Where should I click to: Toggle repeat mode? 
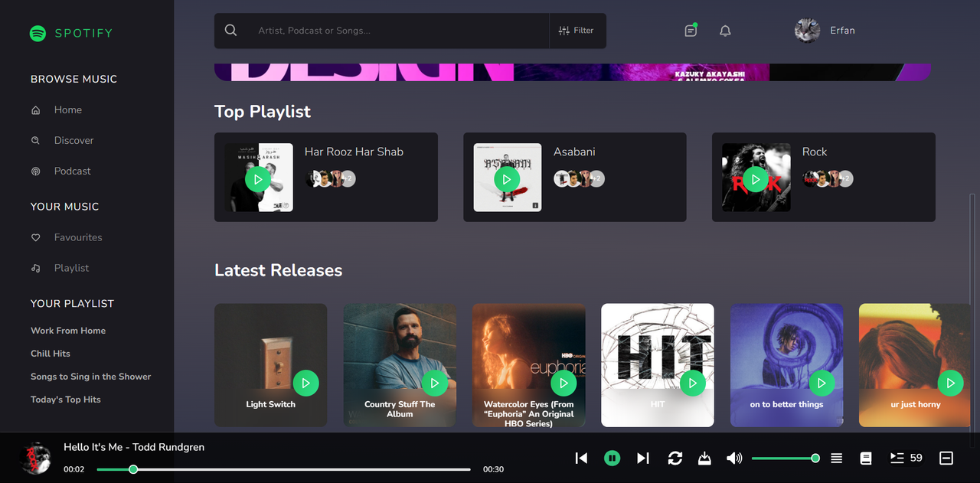675,458
